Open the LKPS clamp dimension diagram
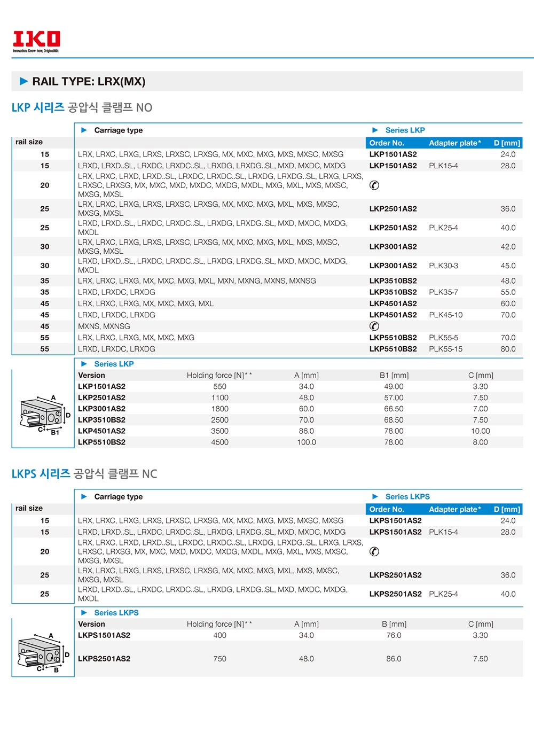Image resolution: width=534 pixels, height=756 pixels. tap(44, 652)
